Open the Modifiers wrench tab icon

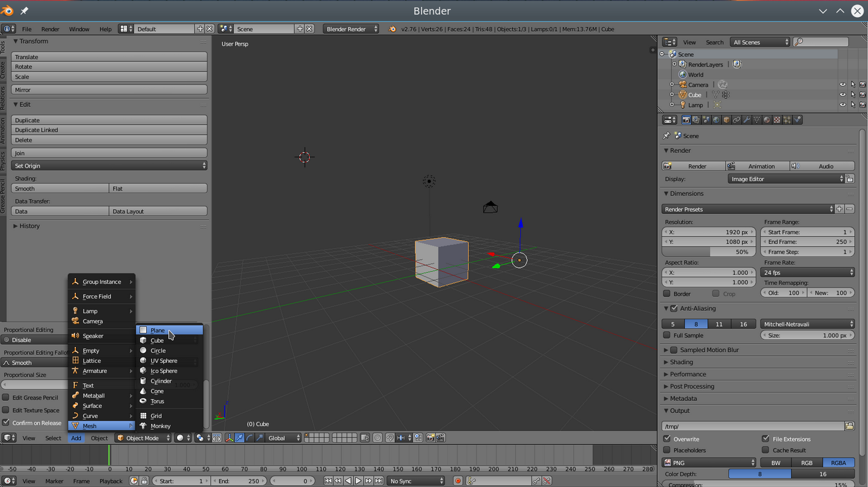click(747, 120)
